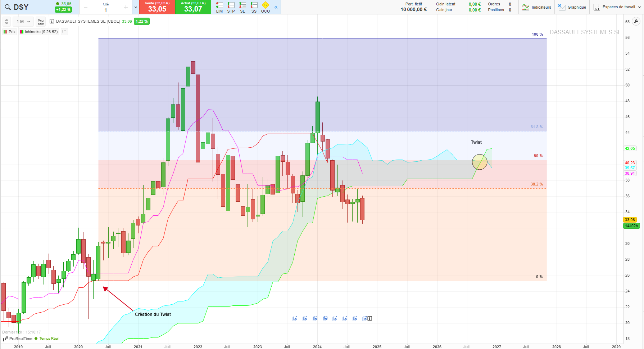Select the Twist text annotation

coord(476,142)
